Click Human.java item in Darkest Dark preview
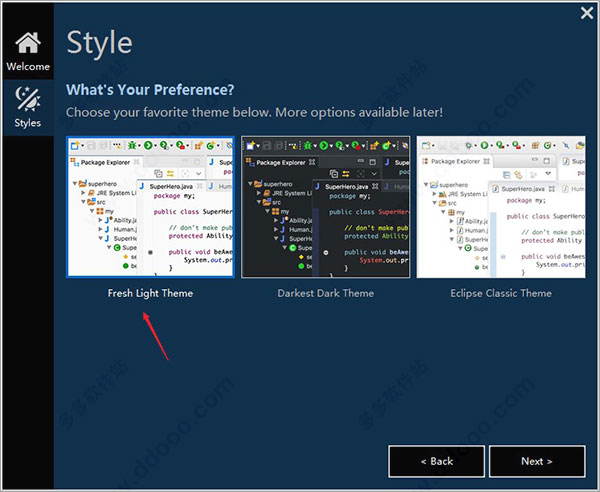Viewport: 600px width, 492px height. point(303,229)
